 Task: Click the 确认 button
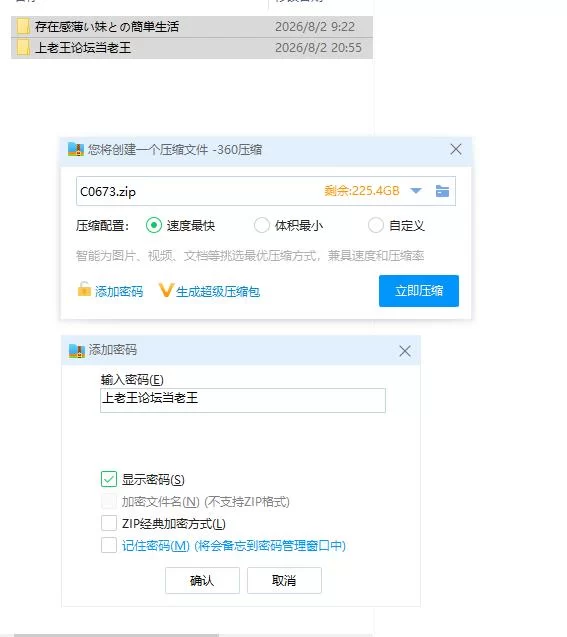tap(202, 581)
